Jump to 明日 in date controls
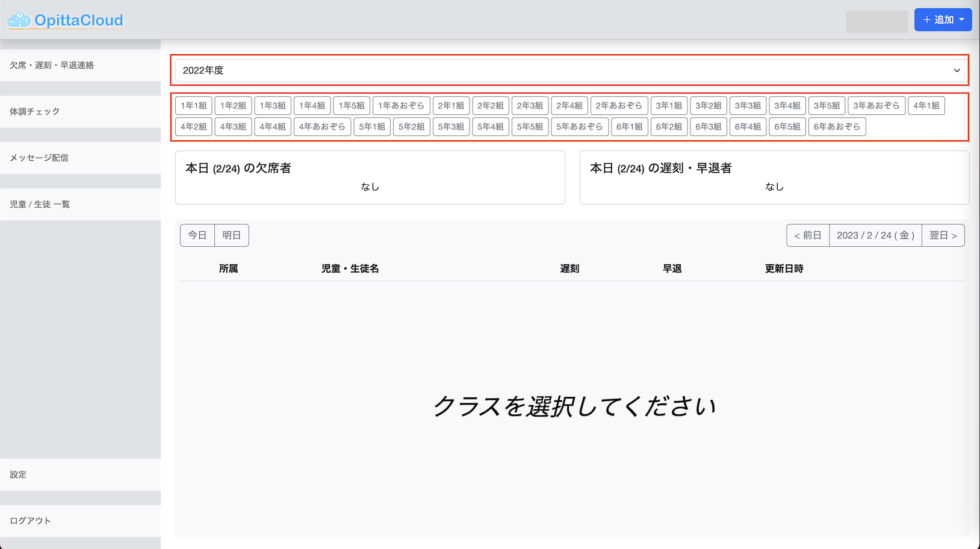980x549 pixels. coord(232,235)
